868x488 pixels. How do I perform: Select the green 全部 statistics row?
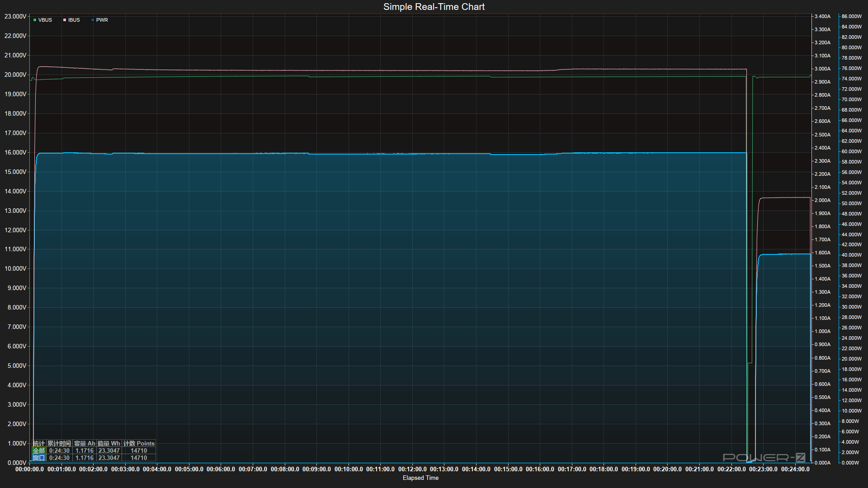tap(39, 450)
